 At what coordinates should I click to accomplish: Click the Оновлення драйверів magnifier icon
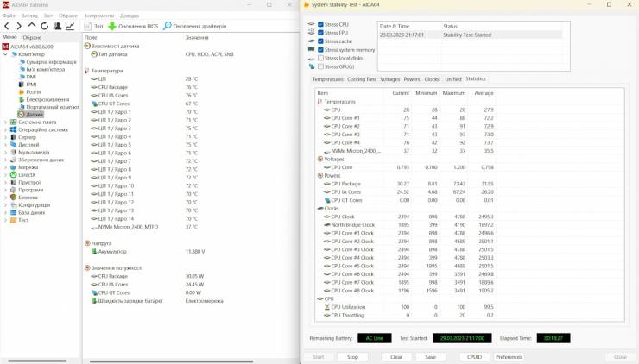(x=167, y=26)
